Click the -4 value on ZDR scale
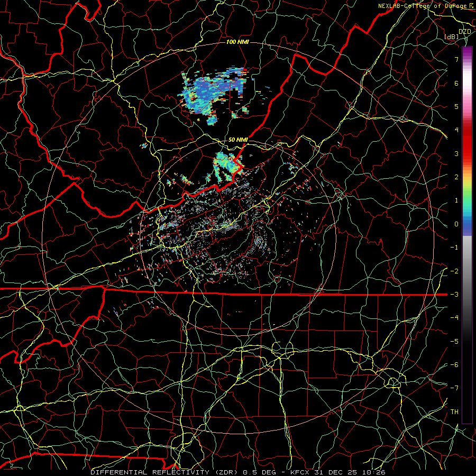The image size is (476, 476). click(x=454, y=318)
